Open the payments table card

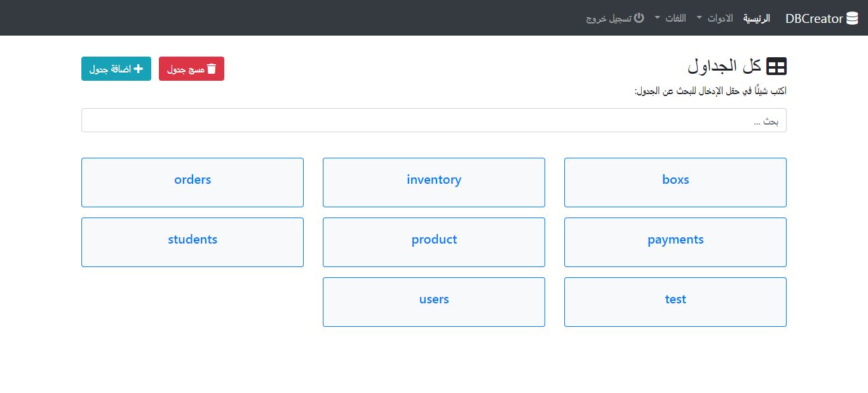coord(675,242)
